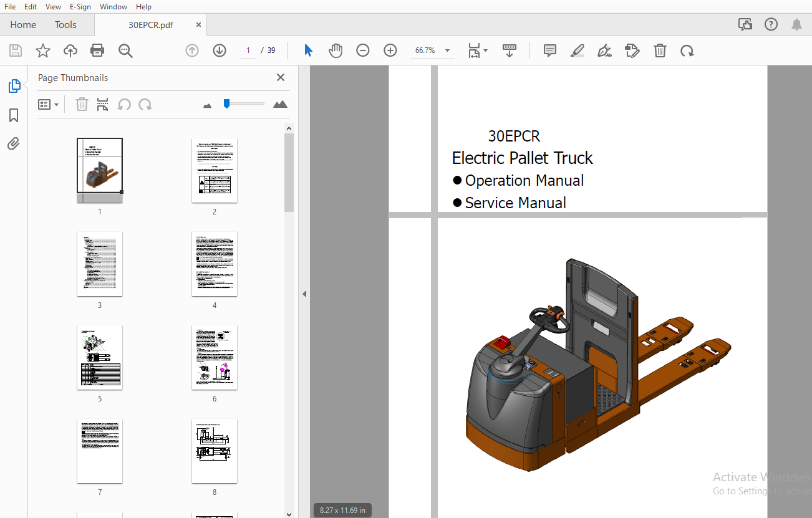Bookmark file with the star icon
This screenshot has width=812, height=518.
pyautogui.click(x=43, y=50)
